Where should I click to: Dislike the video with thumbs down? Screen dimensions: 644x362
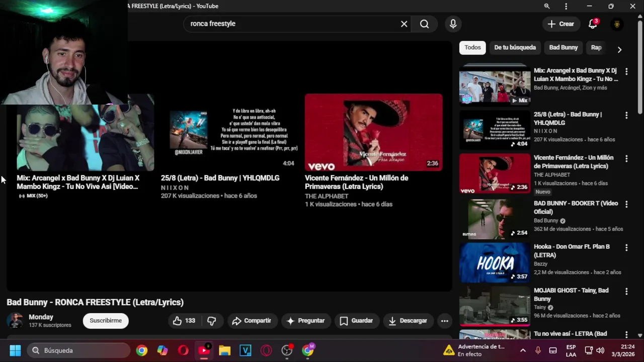212,321
